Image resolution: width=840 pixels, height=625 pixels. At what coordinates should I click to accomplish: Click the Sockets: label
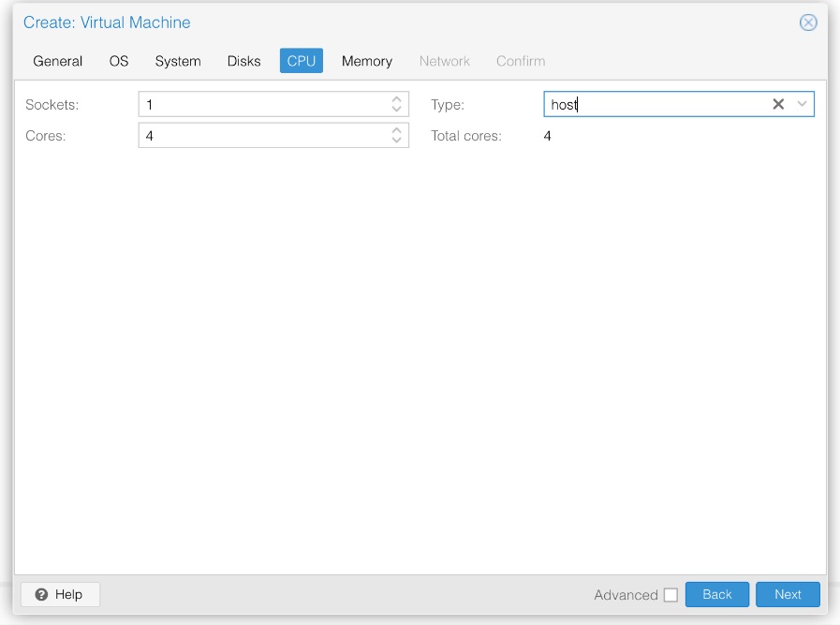tap(52, 105)
